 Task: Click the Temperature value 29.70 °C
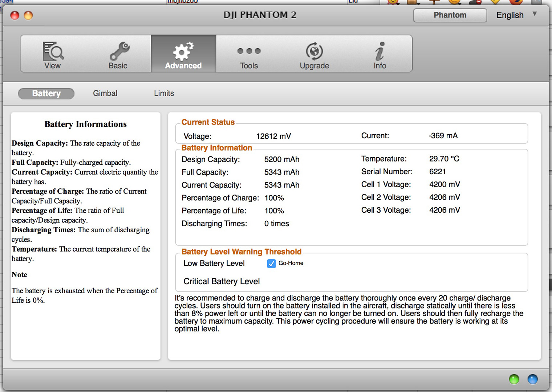pos(444,159)
